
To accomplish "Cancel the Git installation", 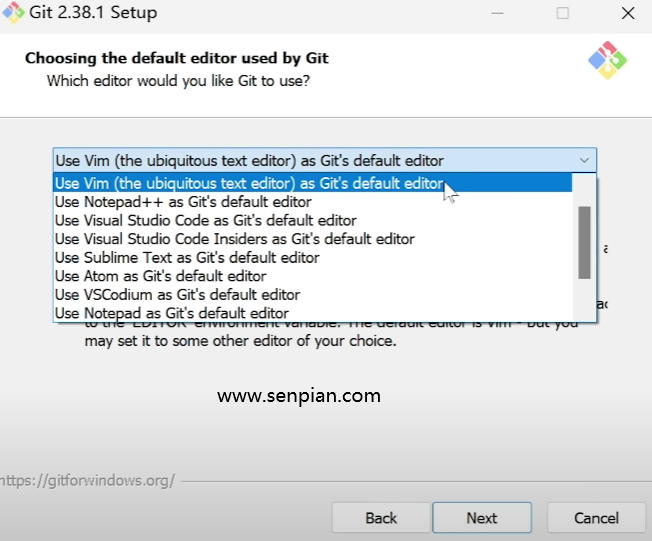I will point(596,518).
